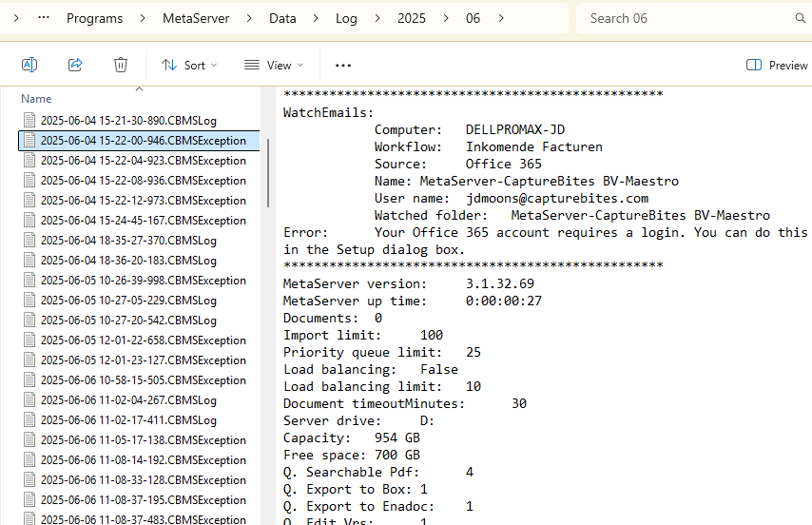Select file 2025-06-04 18-36-20-183.CBMSLog
This screenshot has height=525, width=812.
click(128, 261)
